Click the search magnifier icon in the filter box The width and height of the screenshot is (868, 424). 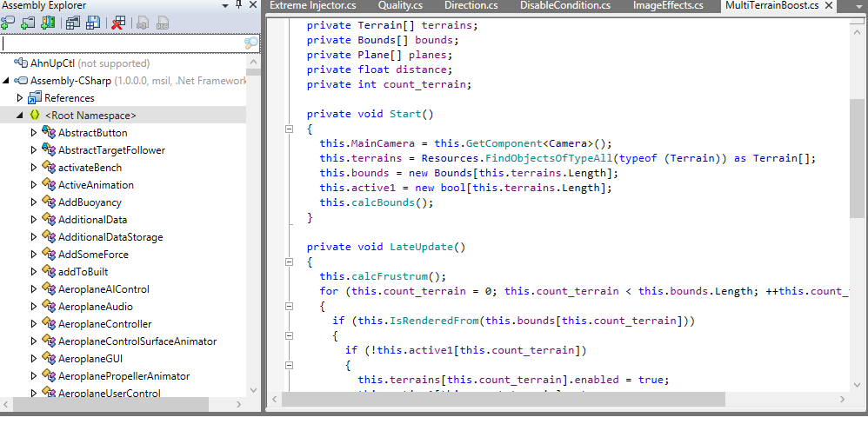tap(250, 43)
